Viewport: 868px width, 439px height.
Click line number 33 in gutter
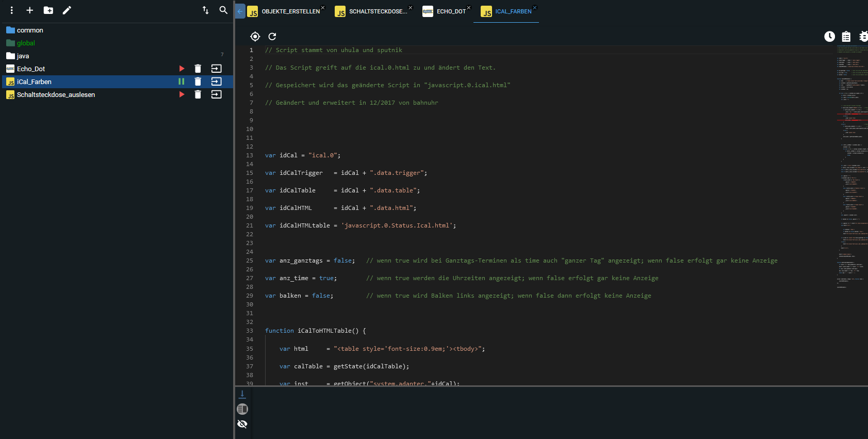pos(250,331)
